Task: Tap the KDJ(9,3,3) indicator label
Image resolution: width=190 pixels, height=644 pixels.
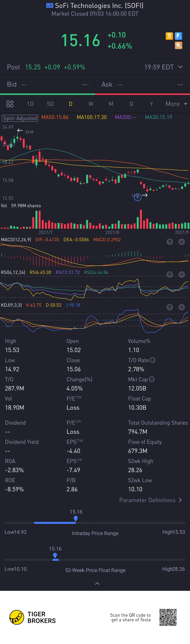Action: click(x=11, y=305)
